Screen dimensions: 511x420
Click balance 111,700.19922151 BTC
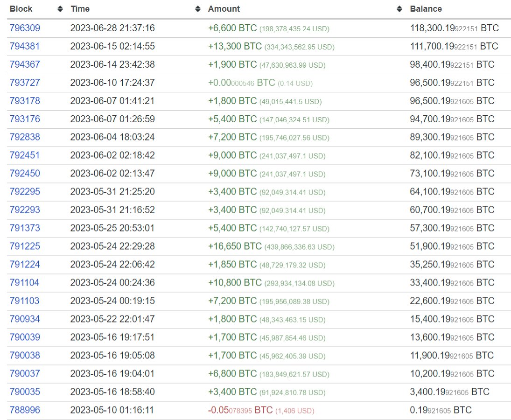pos(454,46)
